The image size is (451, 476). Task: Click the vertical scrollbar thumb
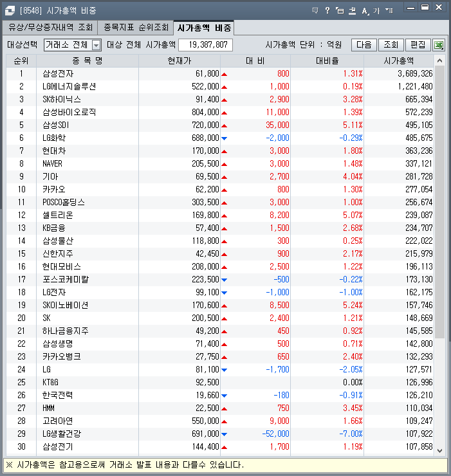(439, 202)
